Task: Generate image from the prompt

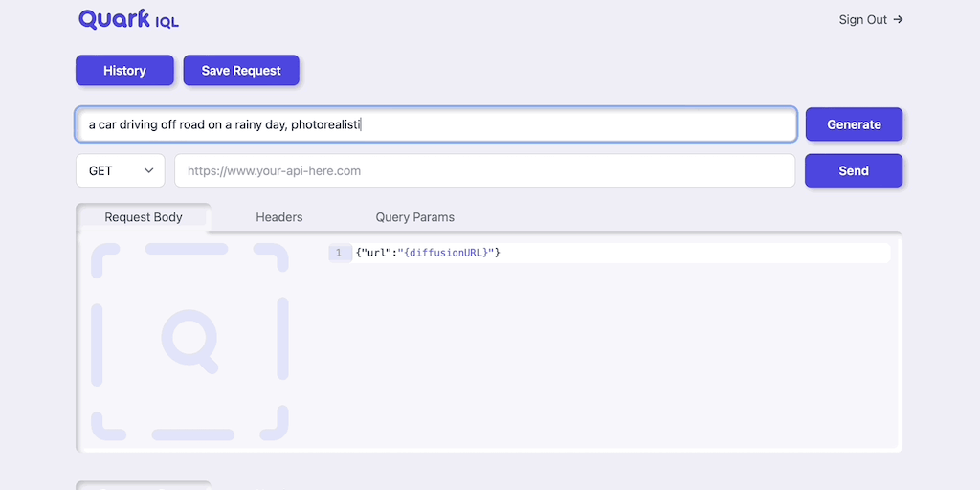Action: pyautogui.click(x=854, y=124)
